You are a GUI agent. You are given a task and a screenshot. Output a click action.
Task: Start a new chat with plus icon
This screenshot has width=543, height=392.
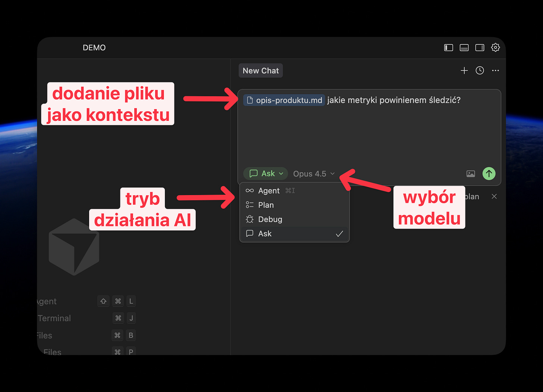click(x=464, y=70)
